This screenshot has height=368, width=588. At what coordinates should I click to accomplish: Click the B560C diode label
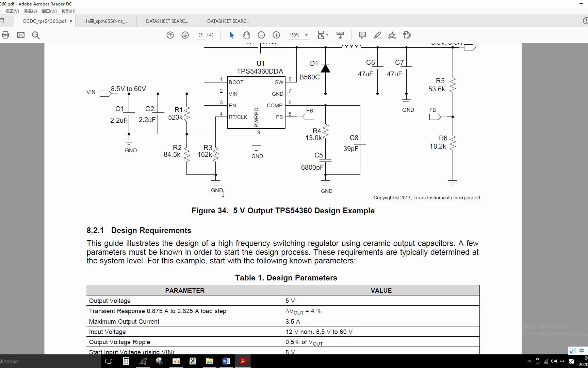coord(310,77)
